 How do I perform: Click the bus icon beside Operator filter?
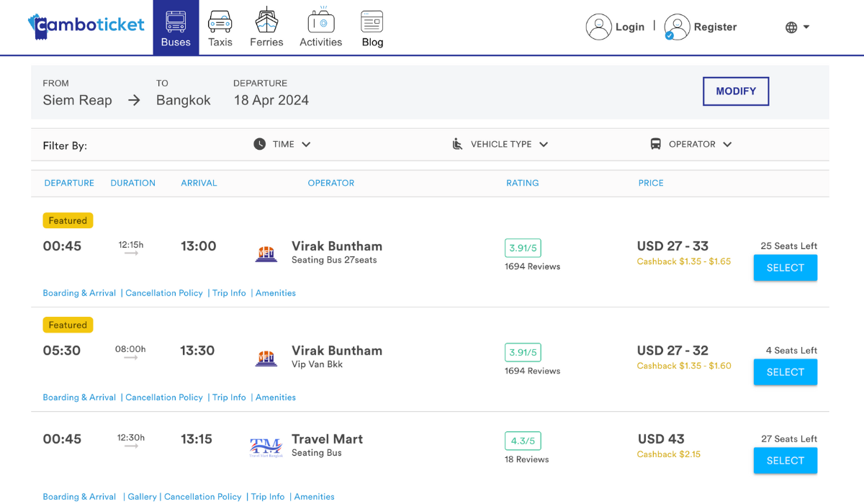pos(655,144)
